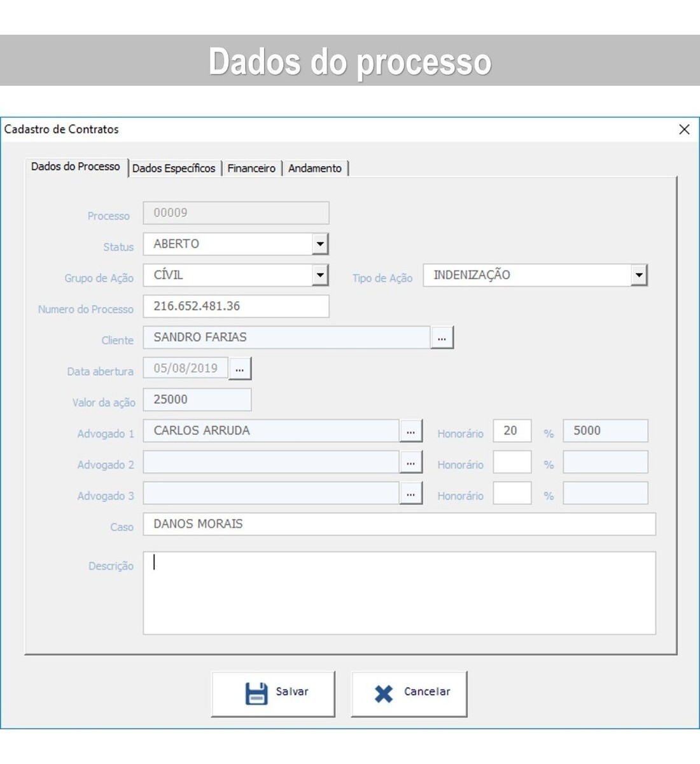This screenshot has height=764, width=700.
Task: Open date picker beside Data abertura
Action: [x=240, y=369]
